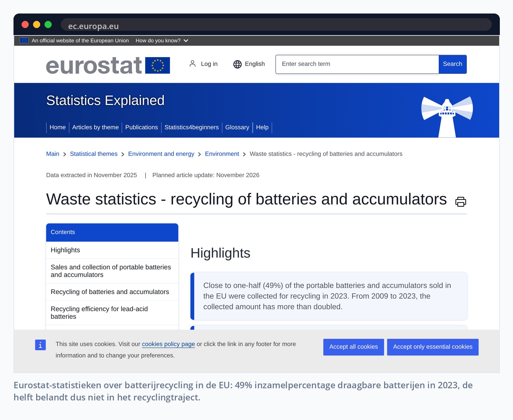
Task: Open the Home nav item
Action: pyautogui.click(x=58, y=127)
